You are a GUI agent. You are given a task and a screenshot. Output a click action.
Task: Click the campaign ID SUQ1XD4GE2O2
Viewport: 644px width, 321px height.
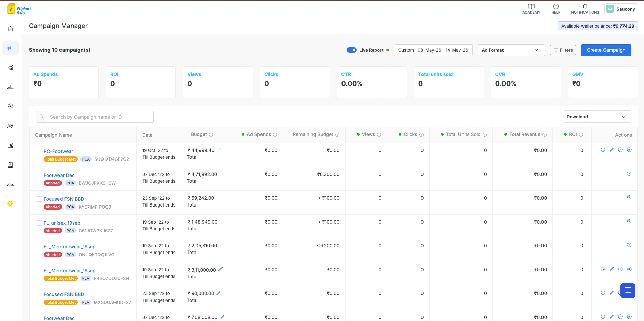[x=112, y=159]
